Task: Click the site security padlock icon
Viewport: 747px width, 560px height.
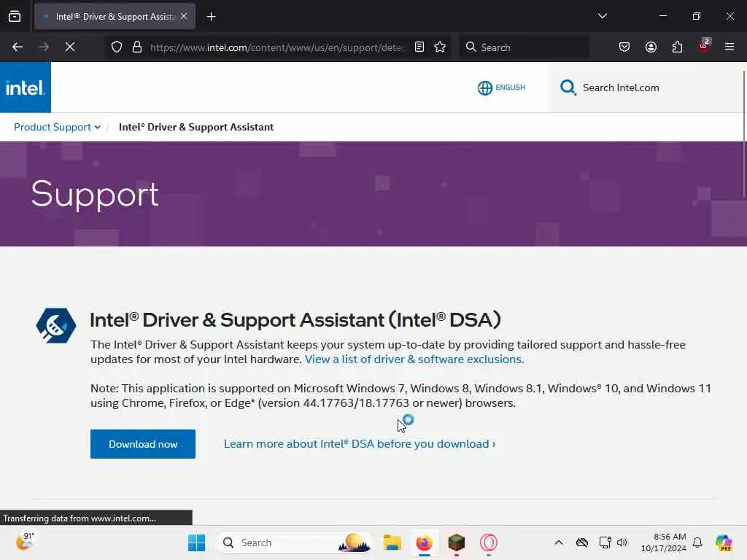Action: tap(137, 47)
